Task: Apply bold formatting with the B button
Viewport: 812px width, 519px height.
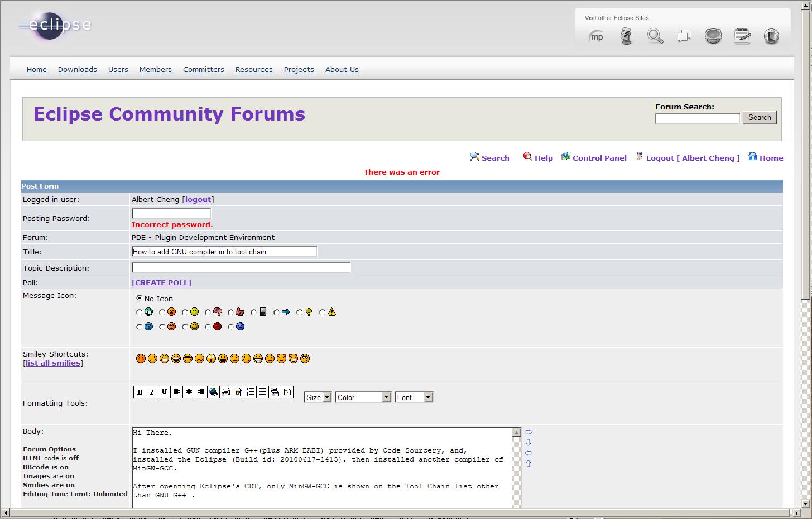Action: click(140, 392)
